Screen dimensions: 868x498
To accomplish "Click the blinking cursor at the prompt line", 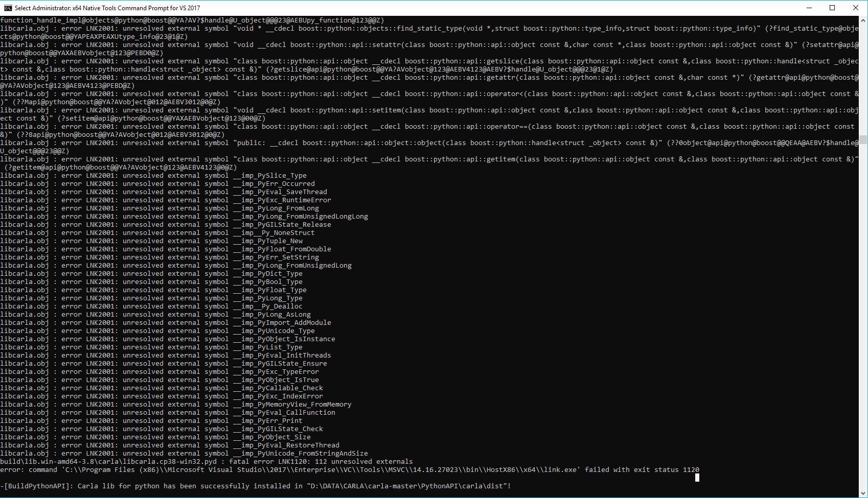I will 696,478.
